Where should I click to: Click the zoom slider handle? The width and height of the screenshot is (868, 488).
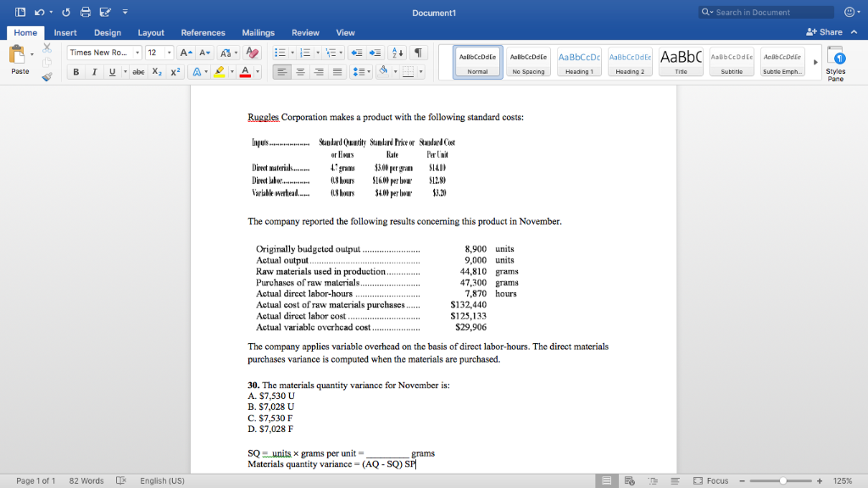782,481
